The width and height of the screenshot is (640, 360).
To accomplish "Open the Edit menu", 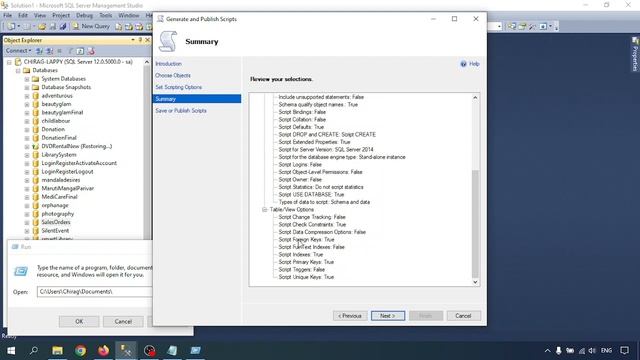I will pos(23,16).
